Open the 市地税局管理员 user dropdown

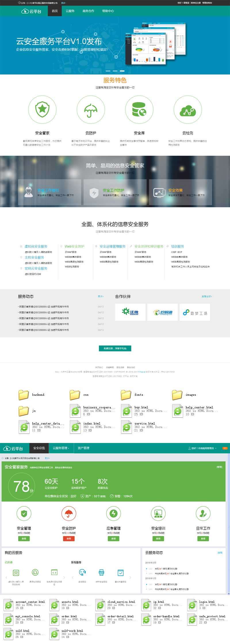point(203,448)
